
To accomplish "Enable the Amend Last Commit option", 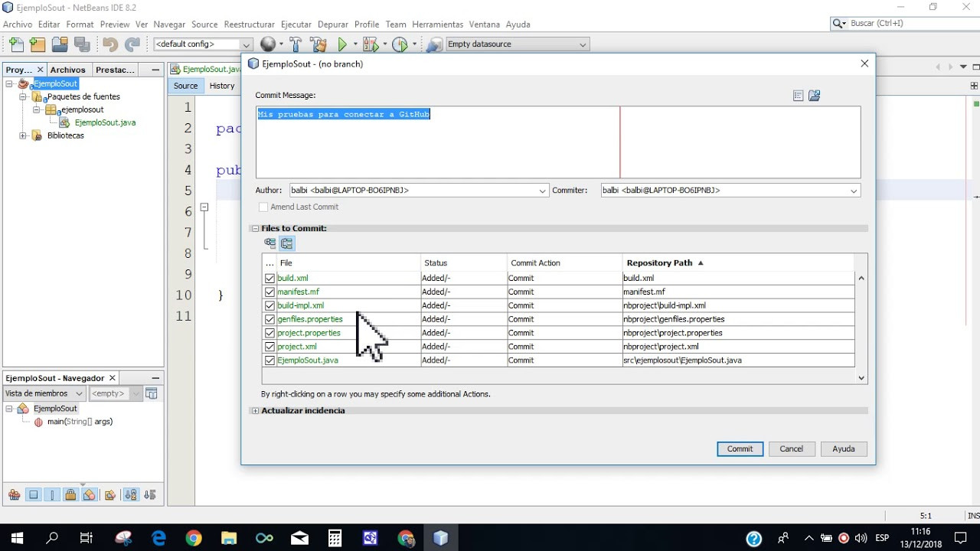I will point(263,207).
